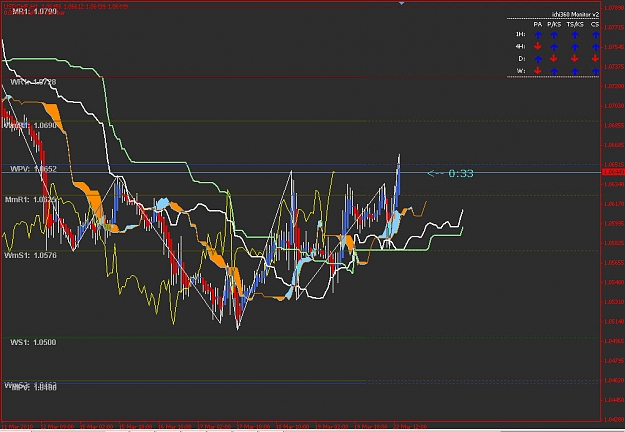This screenshot has height=432, width=625.
Task: Select the WPV: 1.0652 pivot label
Action: [x=33, y=169]
